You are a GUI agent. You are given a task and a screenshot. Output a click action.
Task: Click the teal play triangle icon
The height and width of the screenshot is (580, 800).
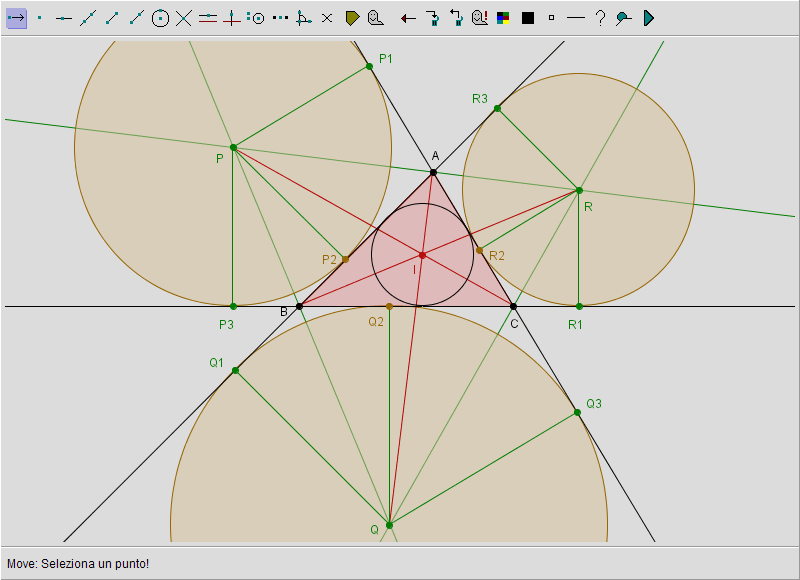pos(648,18)
